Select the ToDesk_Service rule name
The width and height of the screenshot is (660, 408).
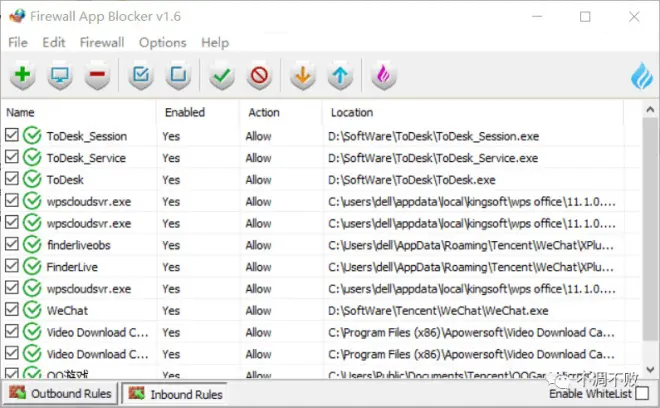[86, 158]
